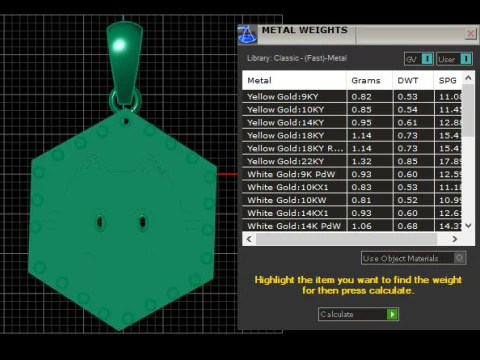This screenshot has height=360, width=480.
Task: Sort by the Metal column header
Action: point(294,80)
